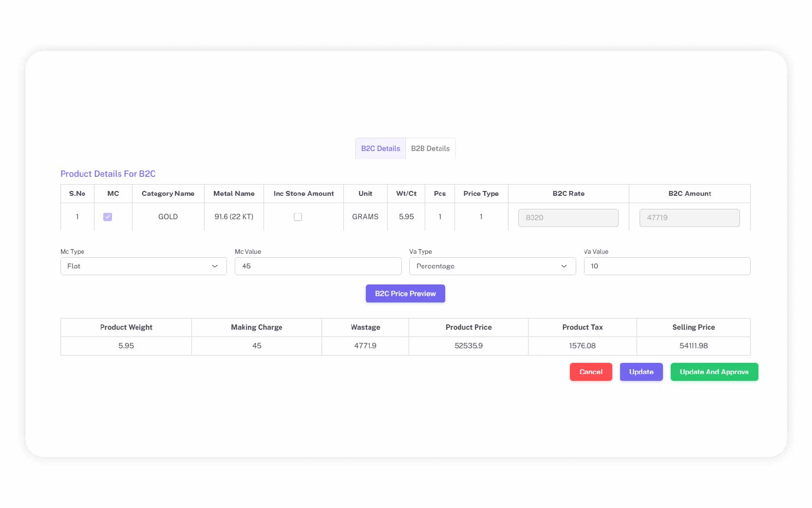Select the GOLD category name cell
Screen dimensions: 812x508
point(168,217)
